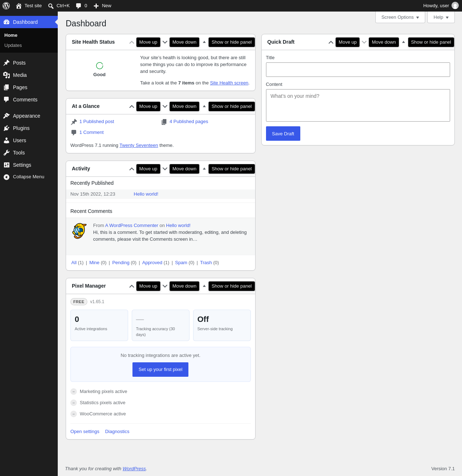Click Set up your first pixel

point(160,370)
